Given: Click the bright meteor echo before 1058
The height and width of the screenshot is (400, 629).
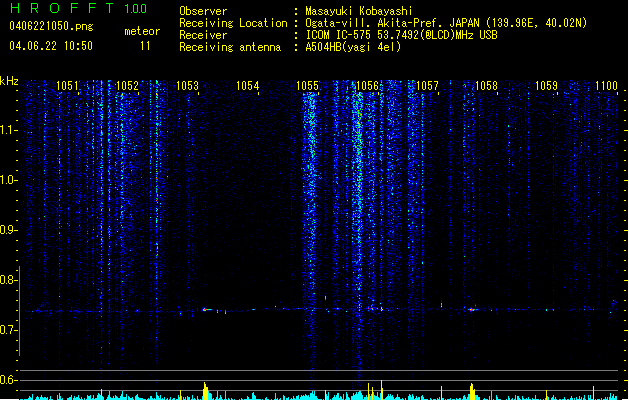Looking at the screenshot, I should (471, 309).
